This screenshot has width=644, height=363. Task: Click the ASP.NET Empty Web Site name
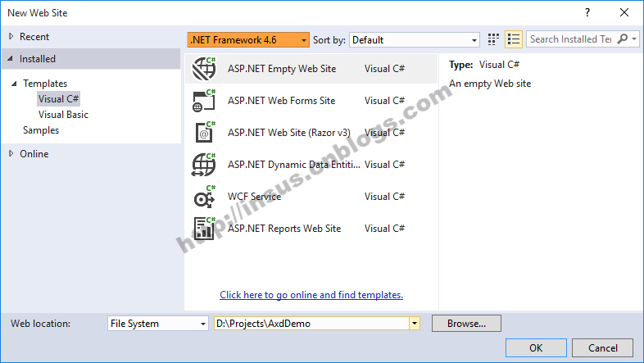[x=282, y=69]
